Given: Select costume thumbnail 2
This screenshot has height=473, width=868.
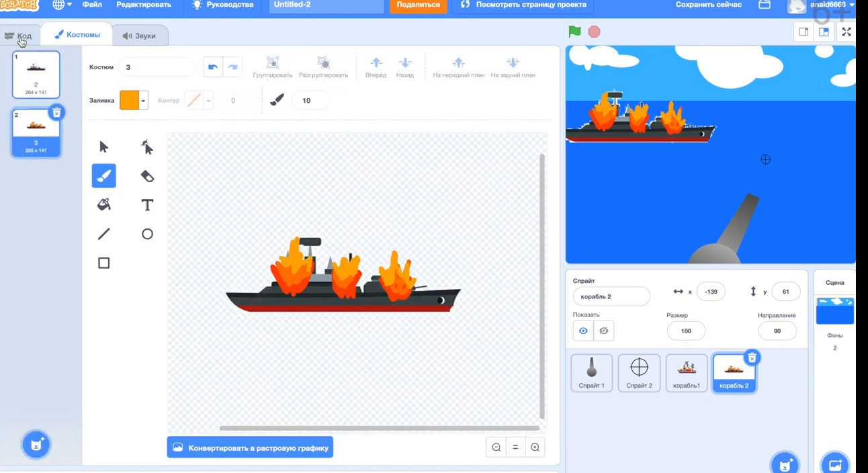Looking at the screenshot, I should click(x=36, y=74).
